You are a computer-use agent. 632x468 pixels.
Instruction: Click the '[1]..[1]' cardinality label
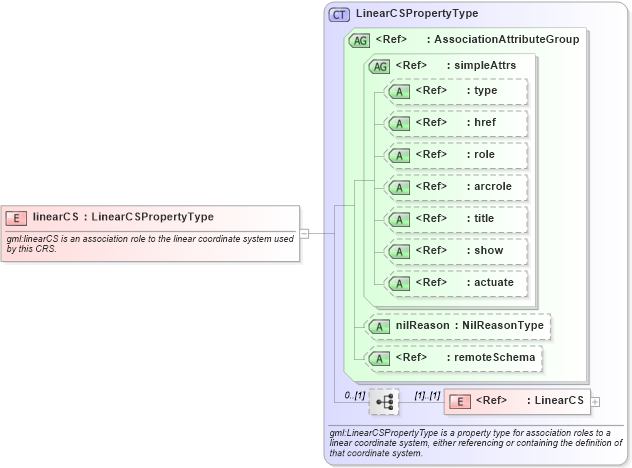pos(427,395)
